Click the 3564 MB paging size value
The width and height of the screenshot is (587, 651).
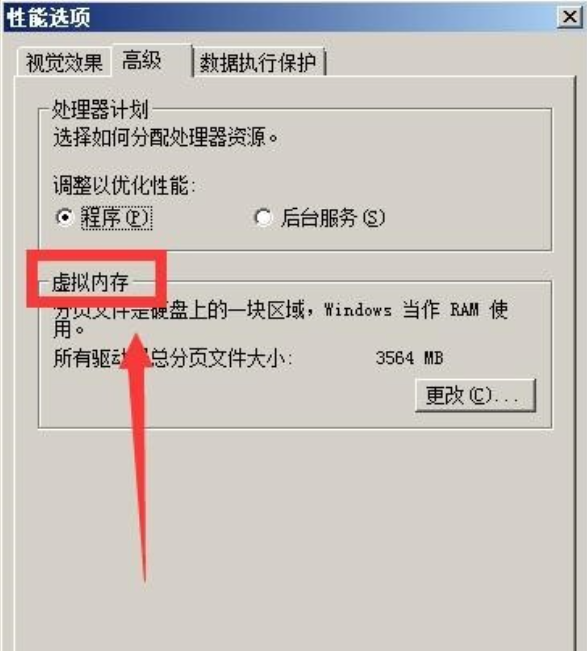(409, 357)
